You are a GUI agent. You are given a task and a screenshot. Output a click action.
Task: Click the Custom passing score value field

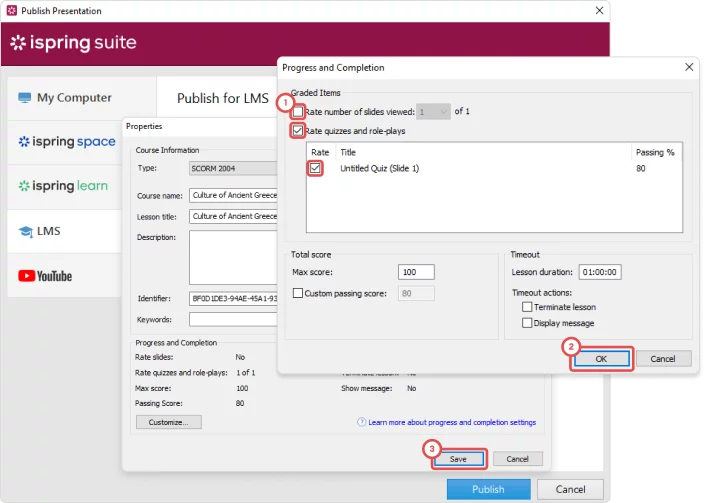click(x=416, y=293)
